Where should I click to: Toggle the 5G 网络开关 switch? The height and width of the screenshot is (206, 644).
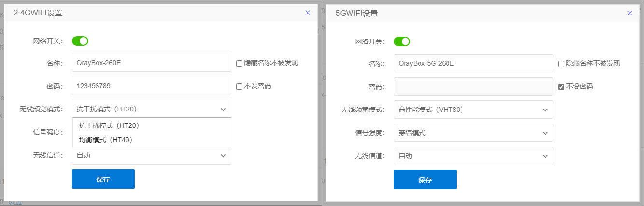point(402,41)
